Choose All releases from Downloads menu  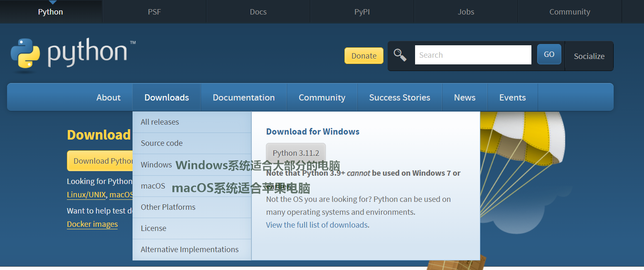coord(192,122)
